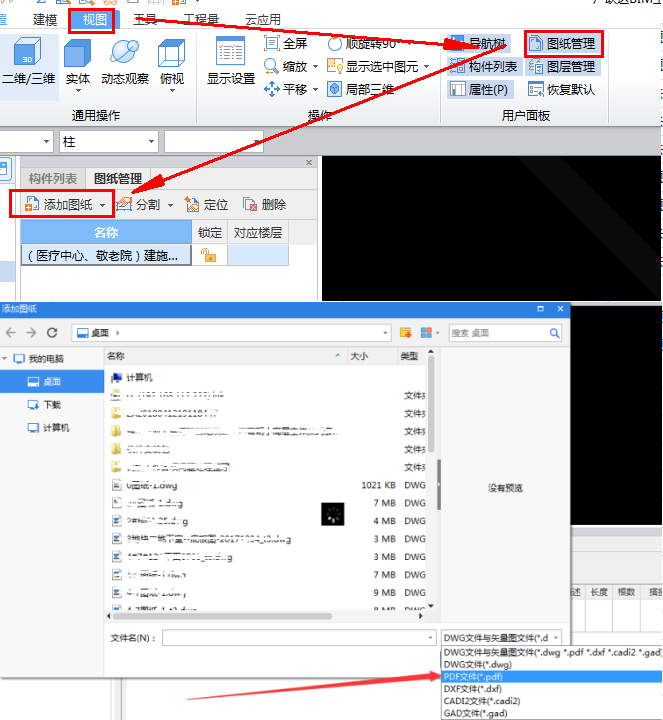Select the (医疗中心、敬老院) drawing row

pos(107,255)
